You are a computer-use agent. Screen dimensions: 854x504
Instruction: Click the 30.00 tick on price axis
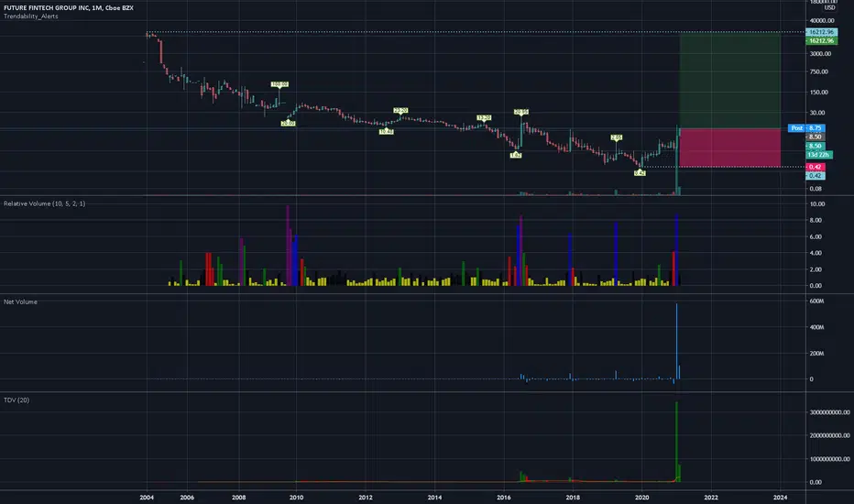coord(817,113)
